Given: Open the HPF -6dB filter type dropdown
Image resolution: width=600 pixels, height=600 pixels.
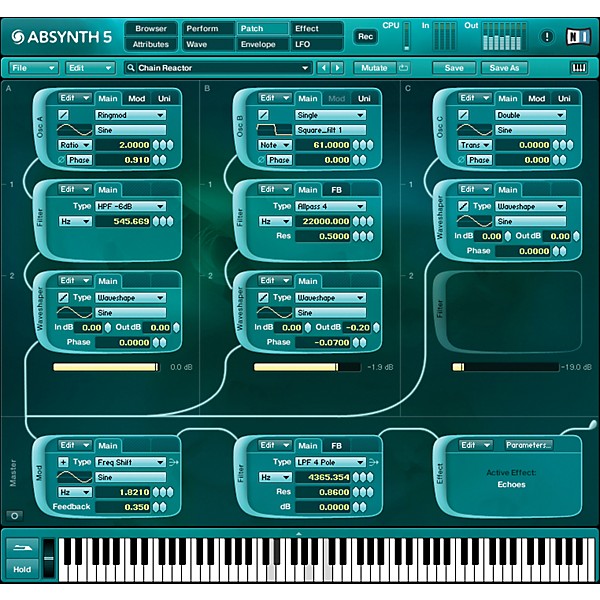Looking at the screenshot, I should [x=130, y=206].
